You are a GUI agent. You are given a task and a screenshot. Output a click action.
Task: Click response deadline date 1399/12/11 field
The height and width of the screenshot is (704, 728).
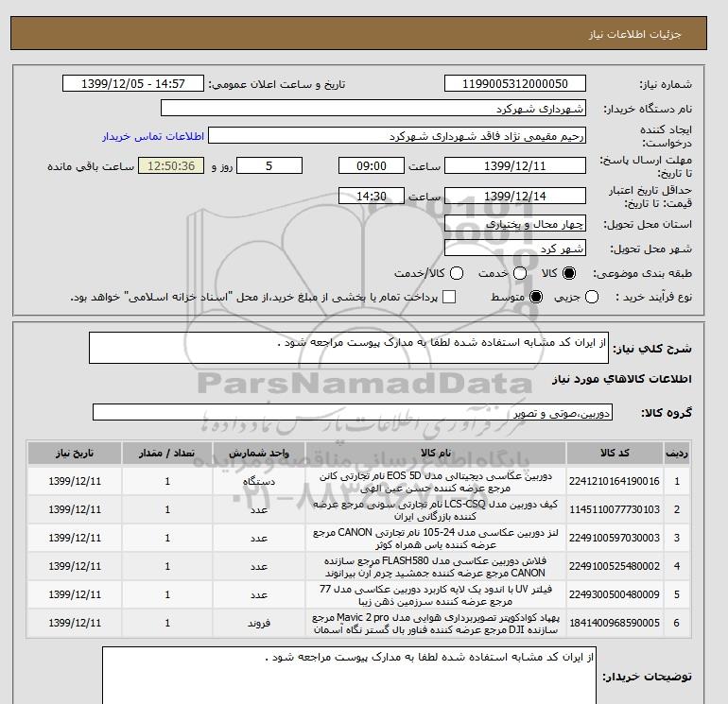(x=515, y=165)
